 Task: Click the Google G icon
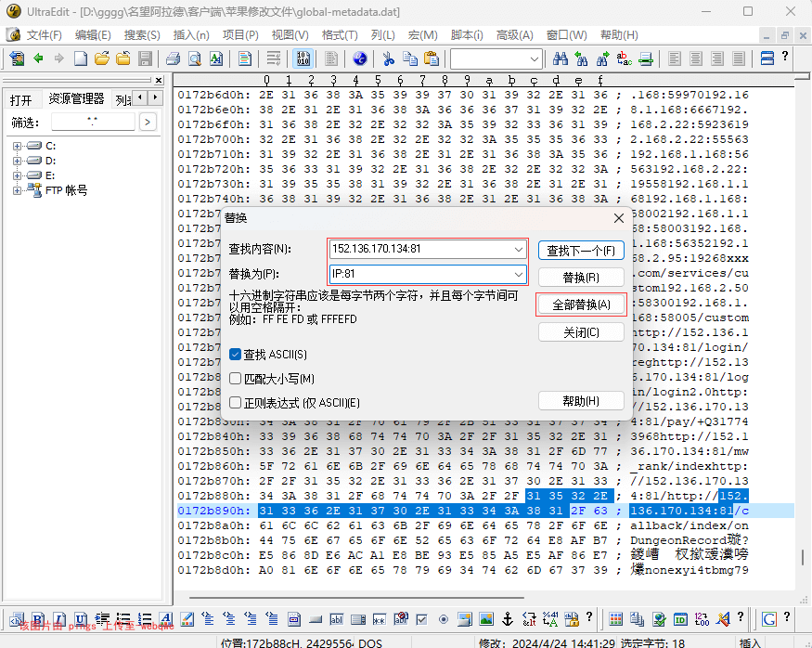tap(769, 618)
